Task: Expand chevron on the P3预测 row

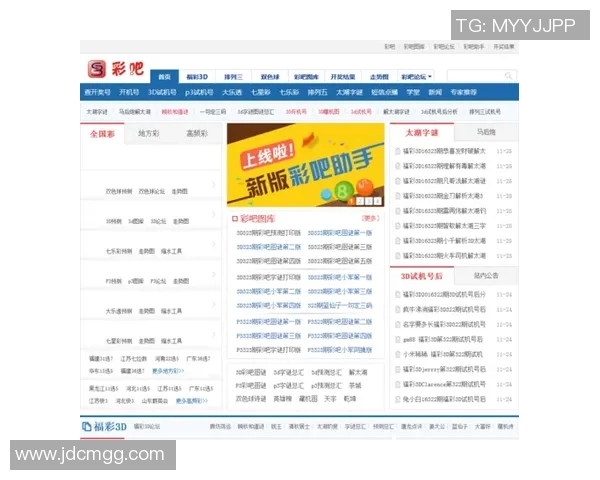Action: pos(214,274)
